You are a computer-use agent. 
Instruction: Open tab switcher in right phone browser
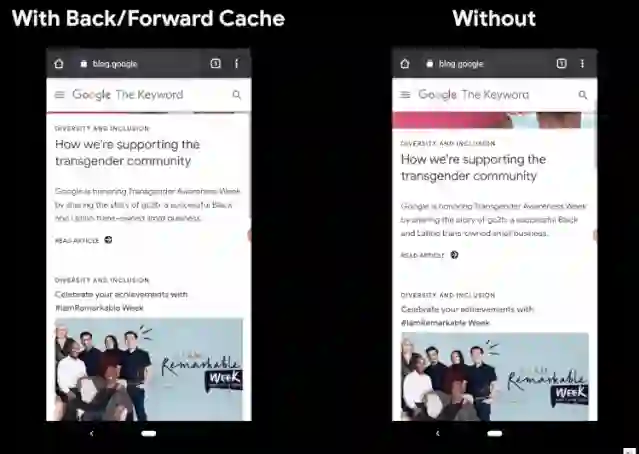(561, 63)
